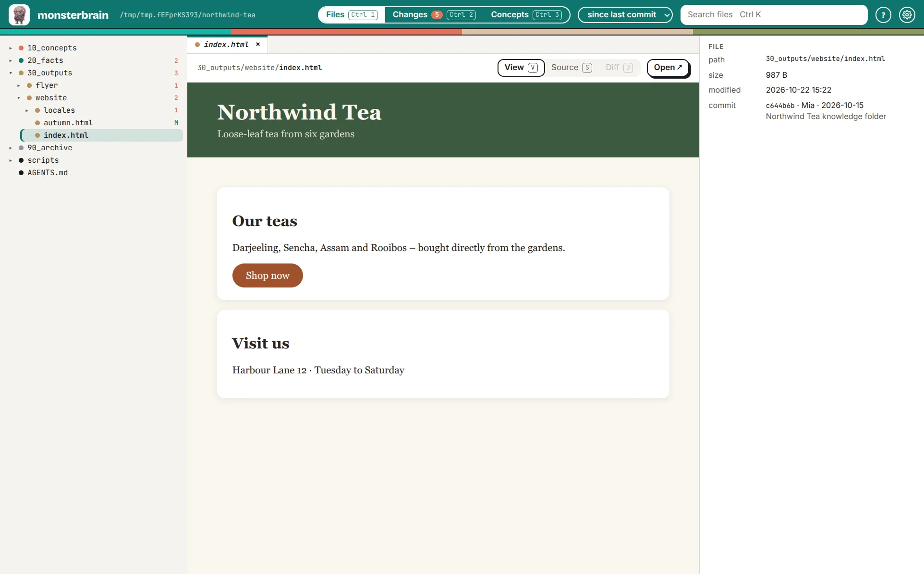Click the modified date 2026-10-22 15:22
Screen dimensions: 924x574
pyautogui.click(x=798, y=90)
